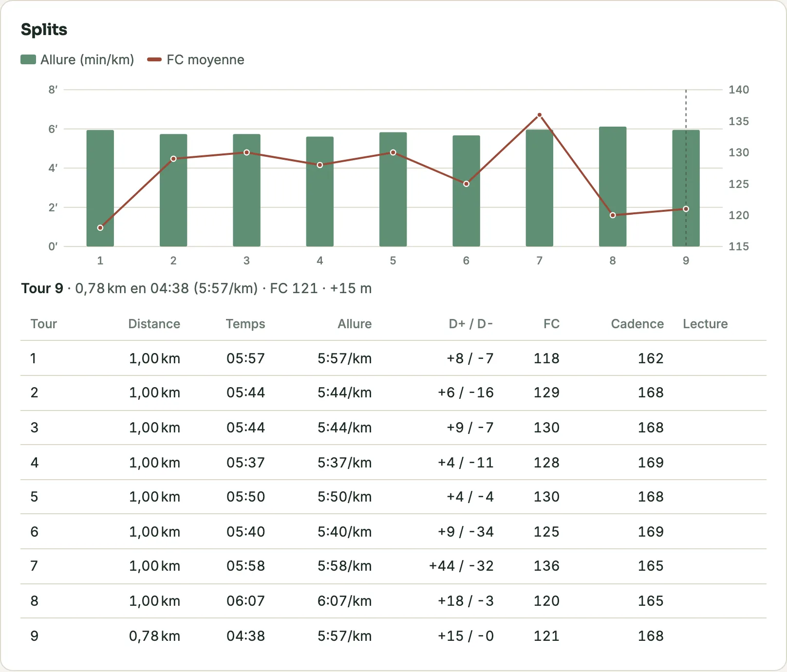Click the heart rate point for lap 5
The image size is (787, 672).
coord(393,152)
